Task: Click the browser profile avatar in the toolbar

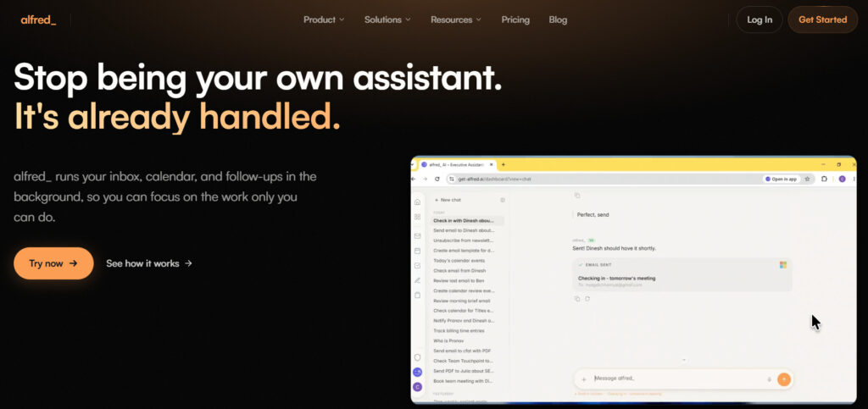Action: click(842, 179)
